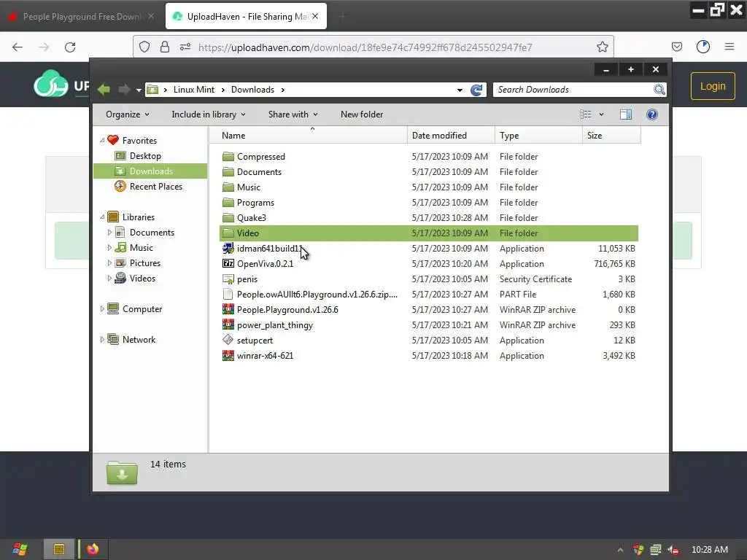This screenshot has height=560, width=747.
Task: Click the Computer icon in sidebar
Action: pyautogui.click(x=113, y=308)
